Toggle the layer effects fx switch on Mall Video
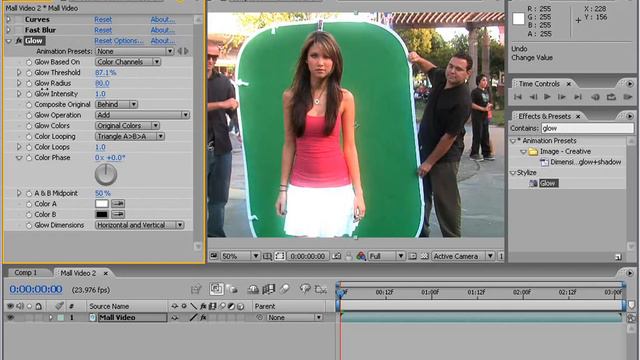Screen dimensions: 640x360 (x=203, y=317)
